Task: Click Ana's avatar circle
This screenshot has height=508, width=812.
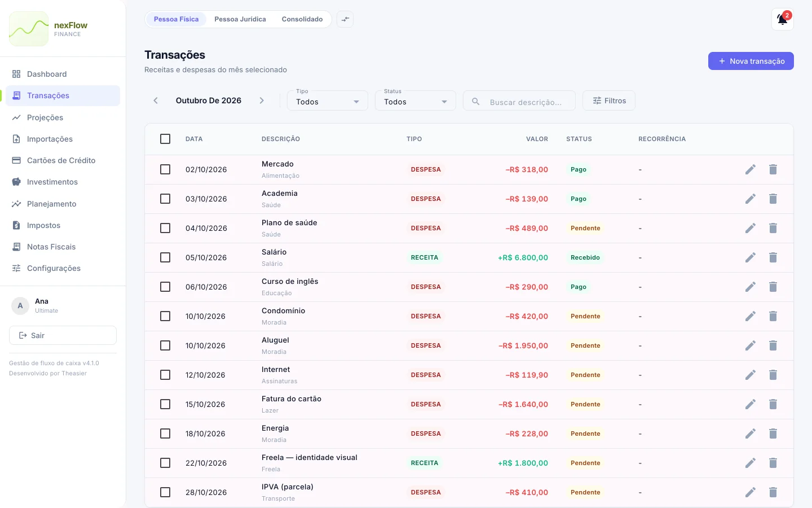Action: (x=20, y=305)
